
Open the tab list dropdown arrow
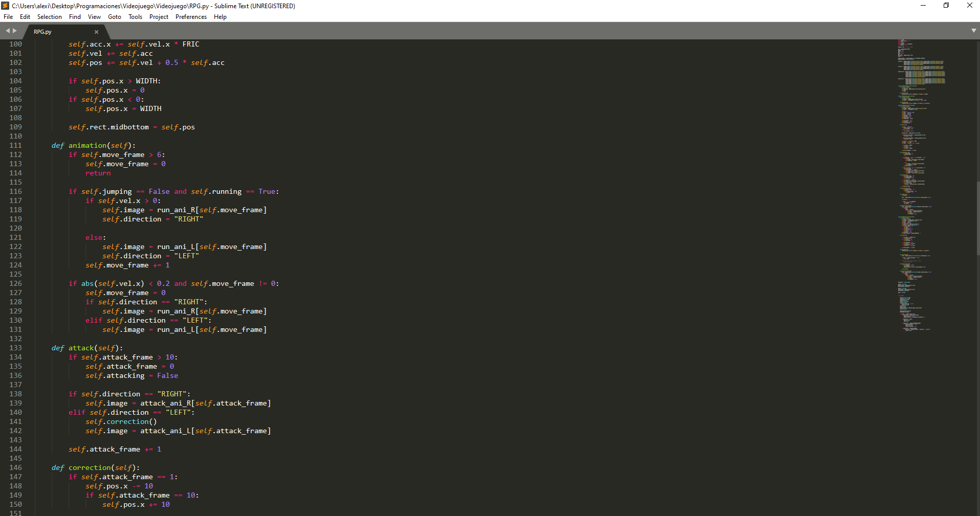point(973,31)
